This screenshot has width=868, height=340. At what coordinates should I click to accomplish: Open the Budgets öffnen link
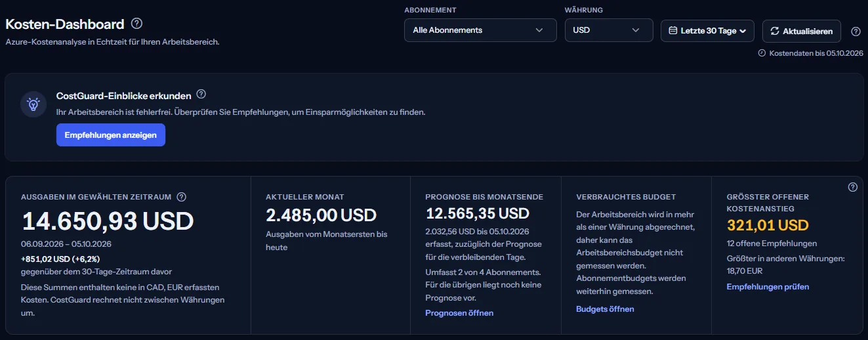click(605, 309)
